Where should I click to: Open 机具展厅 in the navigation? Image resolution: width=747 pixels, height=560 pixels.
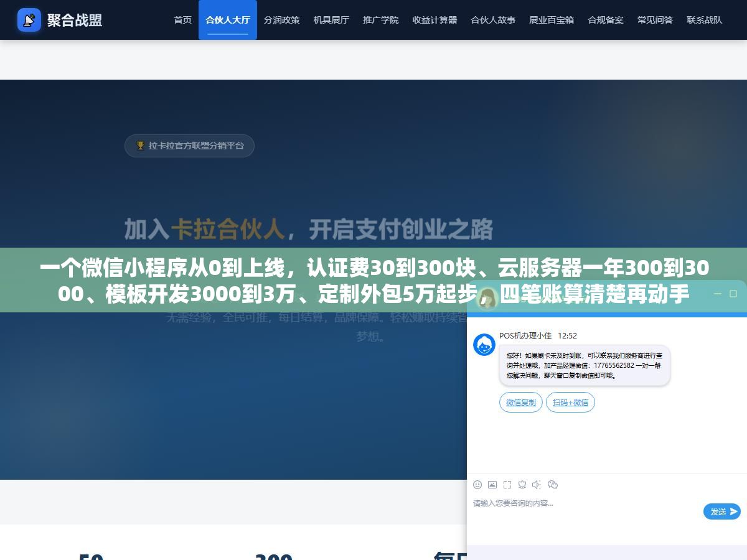click(x=331, y=20)
